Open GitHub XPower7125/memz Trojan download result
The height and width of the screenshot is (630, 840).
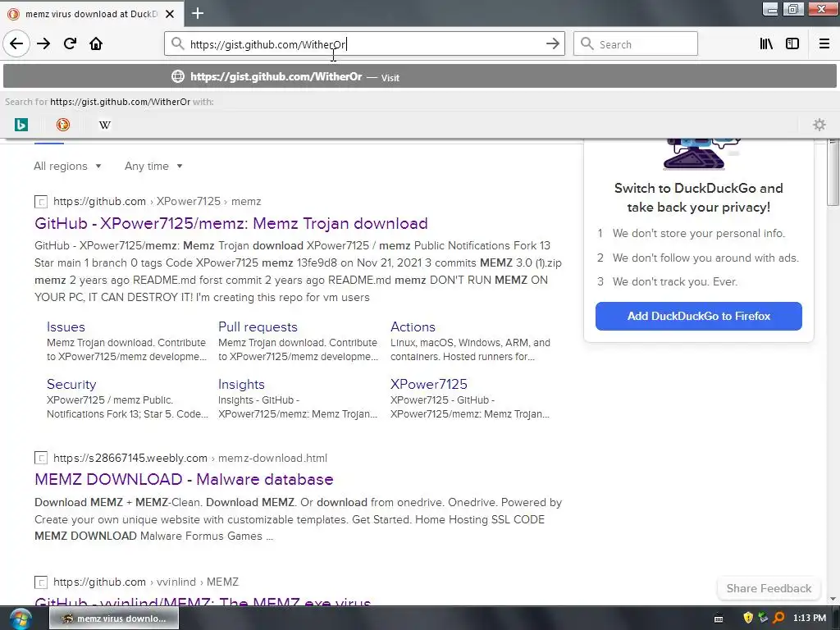pos(231,223)
